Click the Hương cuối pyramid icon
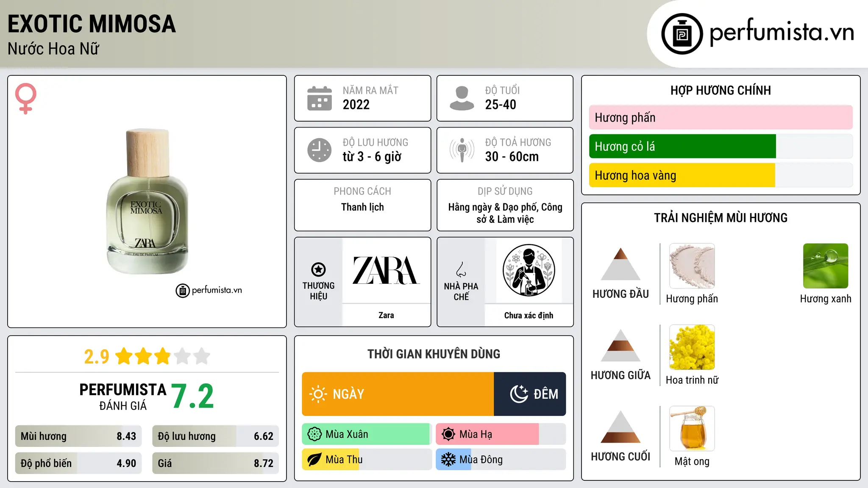This screenshot has height=488, width=868. click(620, 427)
